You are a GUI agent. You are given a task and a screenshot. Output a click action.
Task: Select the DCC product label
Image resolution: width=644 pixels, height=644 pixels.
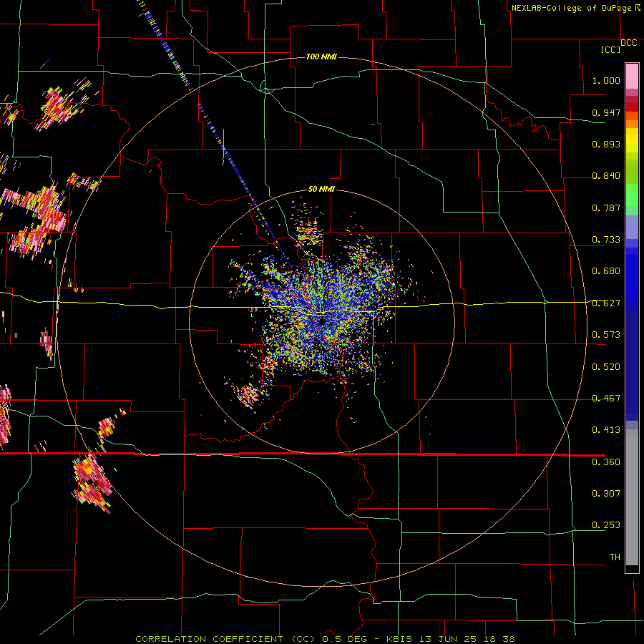click(x=629, y=43)
